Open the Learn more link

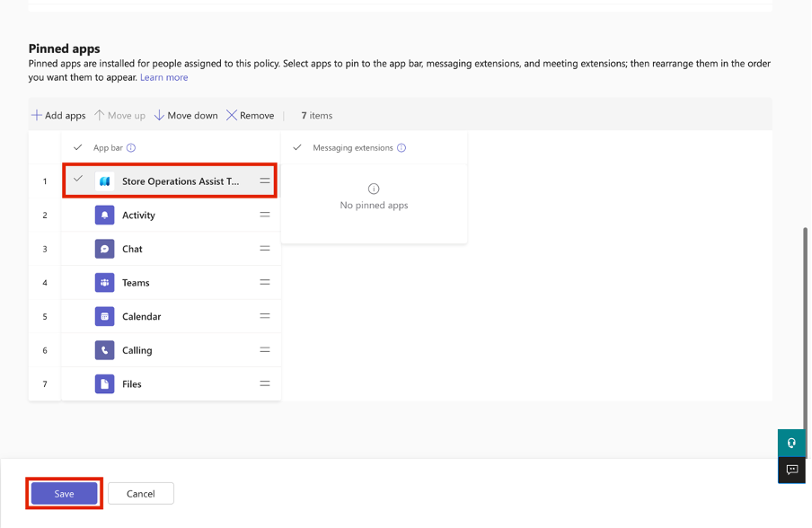(163, 77)
